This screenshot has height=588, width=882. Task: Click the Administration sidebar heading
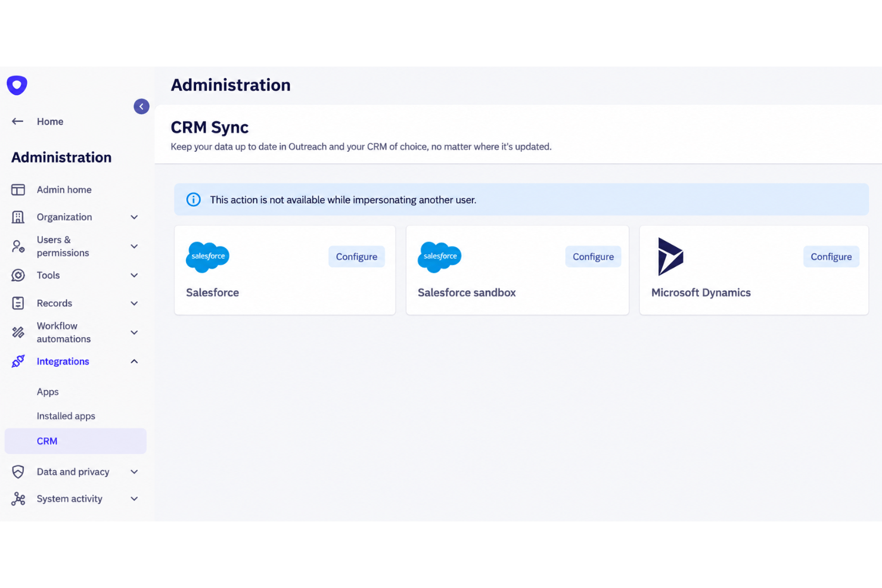(x=61, y=157)
